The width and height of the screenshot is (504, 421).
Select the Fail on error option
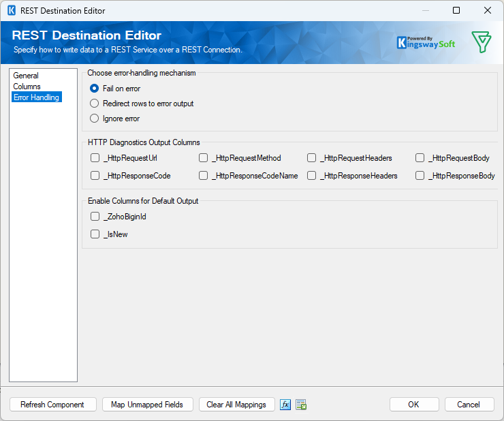click(x=115, y=88)
